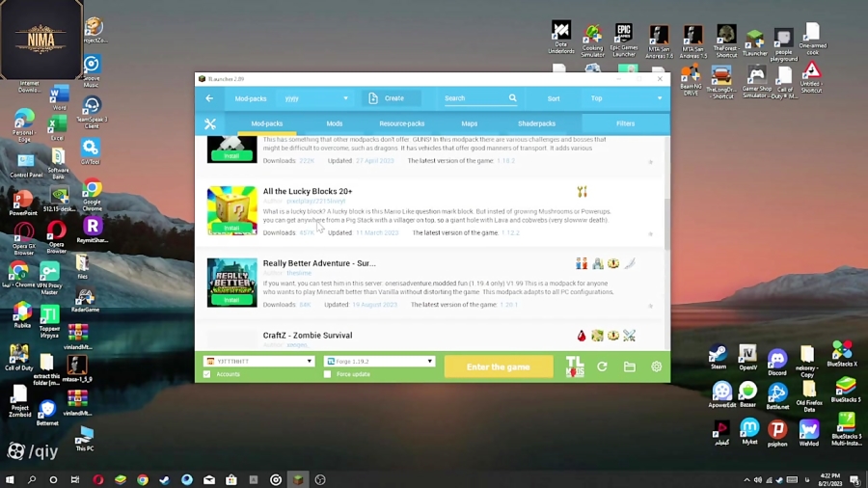
Task: Show hidden system tray icons chevron
Action: (x=746, y=479)
